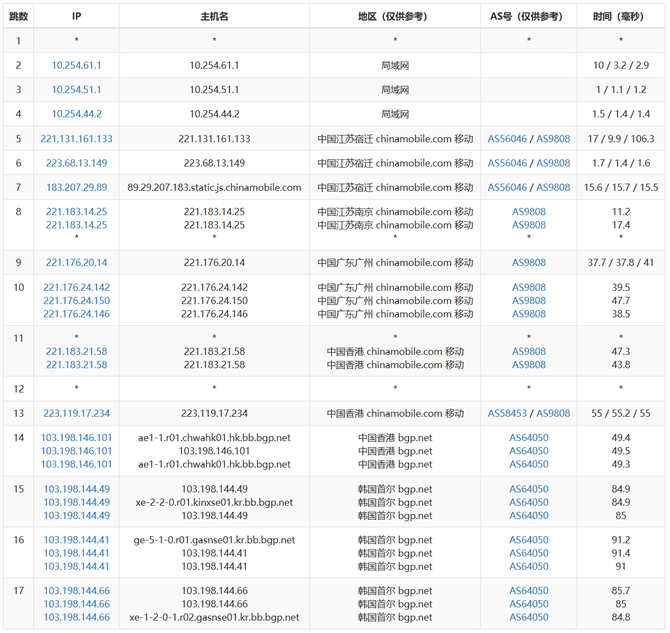Viewport: 670px width, 633px height.
Task: Click hostname ge-5-1-0.r01.gasnse01.kr.bb.bgp.net
Action: [214, 540]
